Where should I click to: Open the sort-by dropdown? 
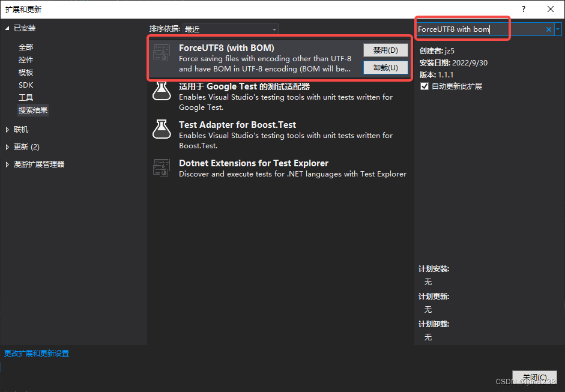pyautogui.click(x=231, y=29)
